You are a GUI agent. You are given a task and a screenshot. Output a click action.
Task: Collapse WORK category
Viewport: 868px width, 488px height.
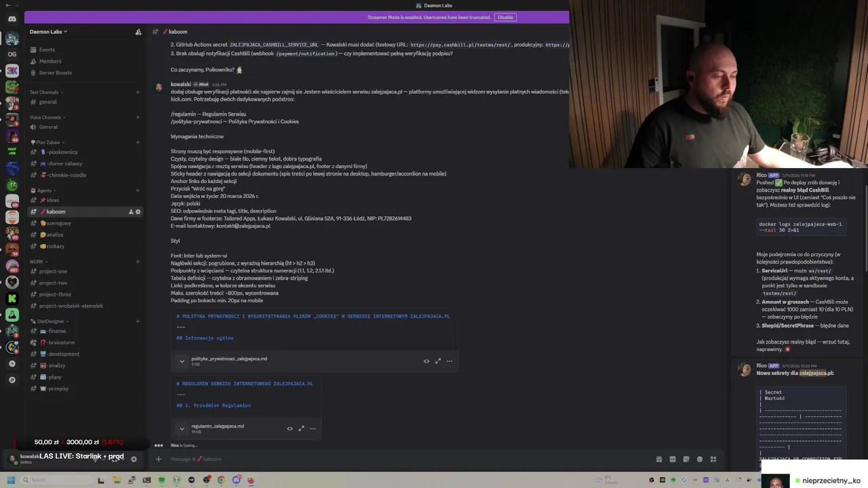pyautogui.click(x=39, y=262)
